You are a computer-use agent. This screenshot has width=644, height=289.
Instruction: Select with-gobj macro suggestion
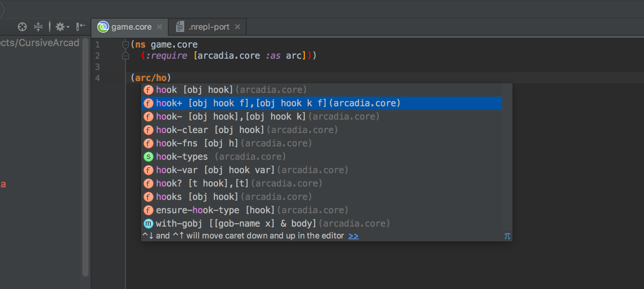[x=322, y=224]
